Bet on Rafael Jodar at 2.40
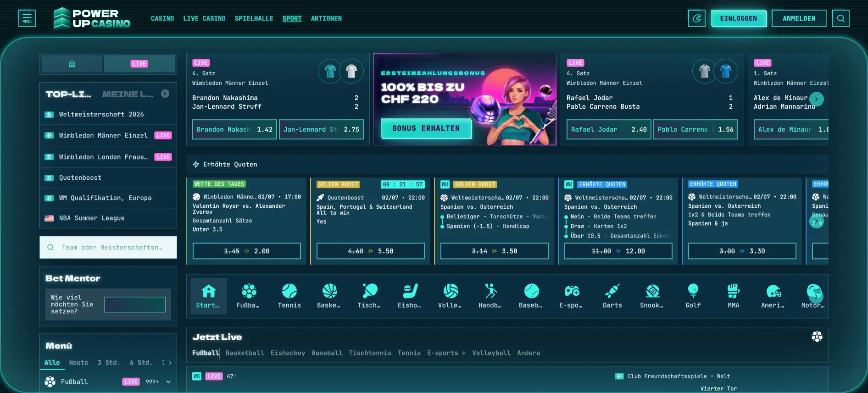This screenshot has height=393, width=868. click(x=609, y=129)
